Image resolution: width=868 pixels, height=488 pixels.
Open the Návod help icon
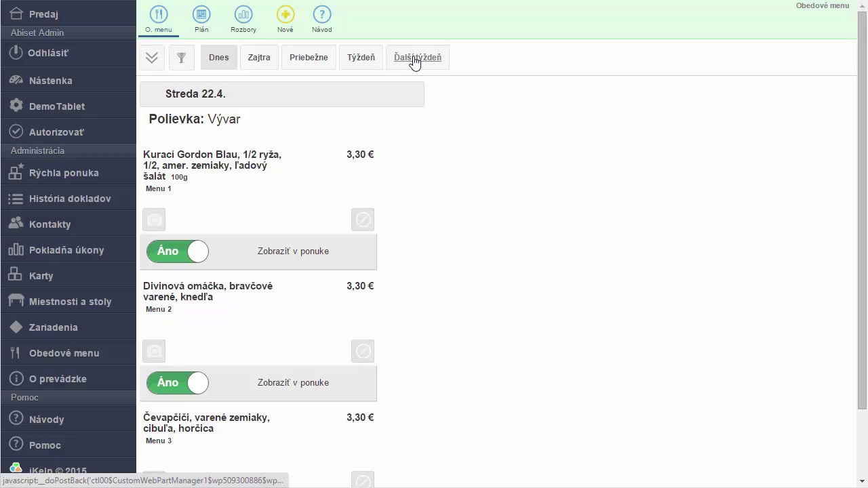(322, 14)
